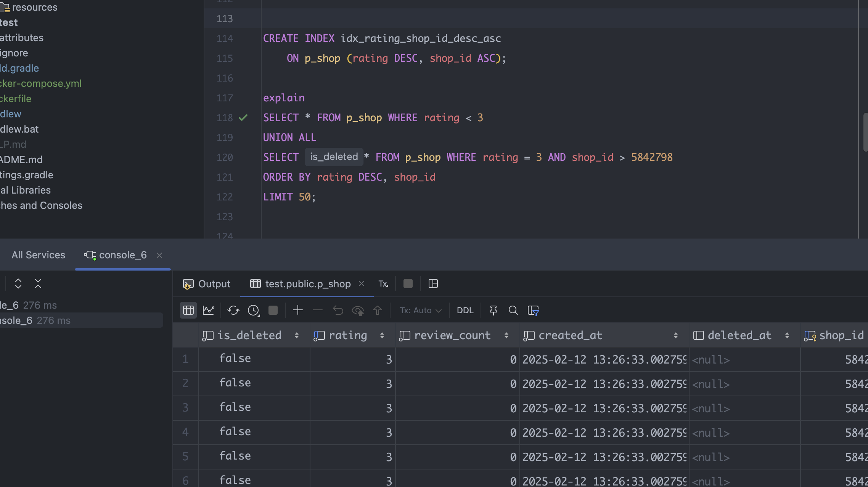Click the stop button beside the refresh clock

(x=273, y=310)
